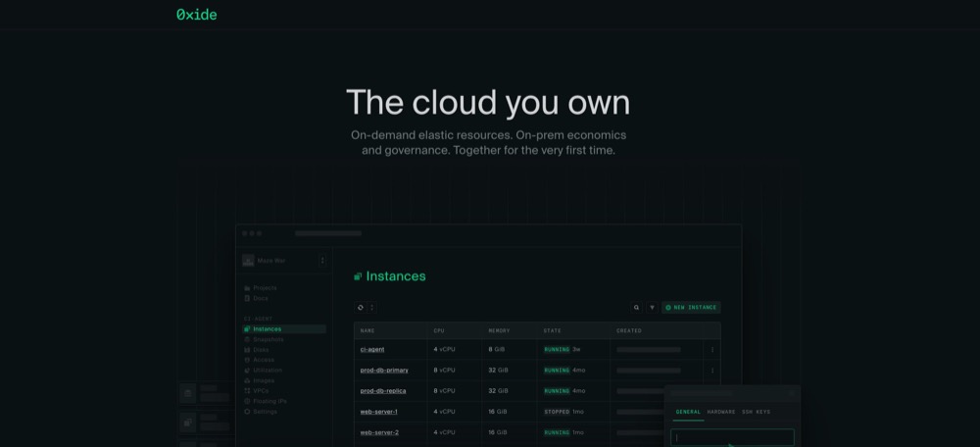Viewport: 980px width, 447px height.
Task: Click the search icon above the table
Action: click(636, 307)
